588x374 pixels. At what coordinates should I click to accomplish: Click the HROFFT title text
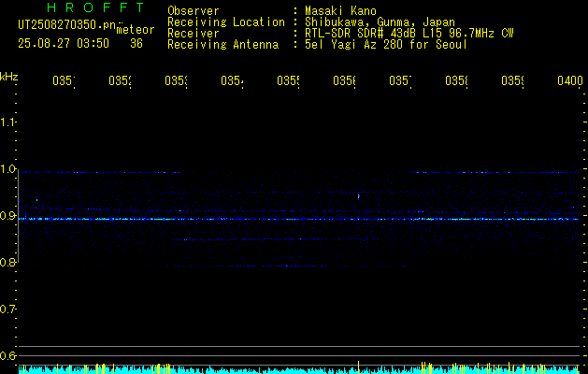[x=95, y=7]
